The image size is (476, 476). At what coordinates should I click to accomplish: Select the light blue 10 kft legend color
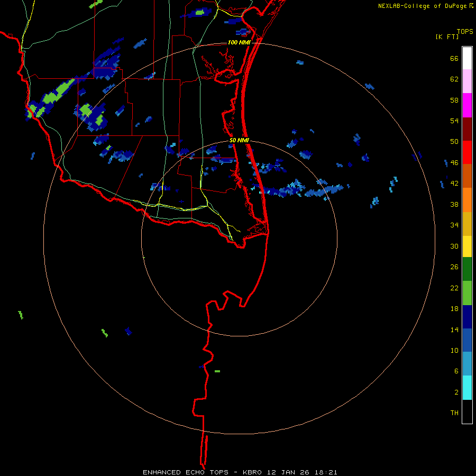(467, 364)
